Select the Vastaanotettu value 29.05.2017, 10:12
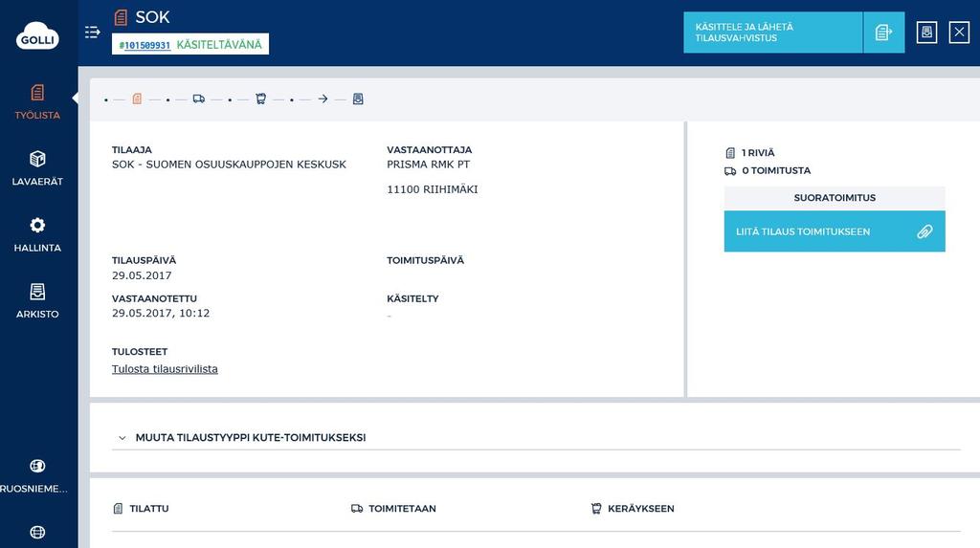Screen dimensions: 980x548 (x=161, y=313)
